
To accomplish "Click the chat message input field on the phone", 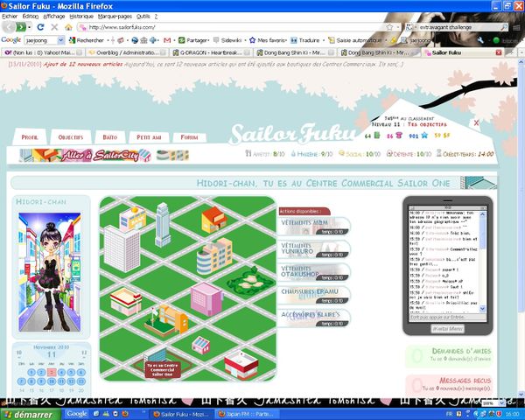I will click(x=447, y=317).
